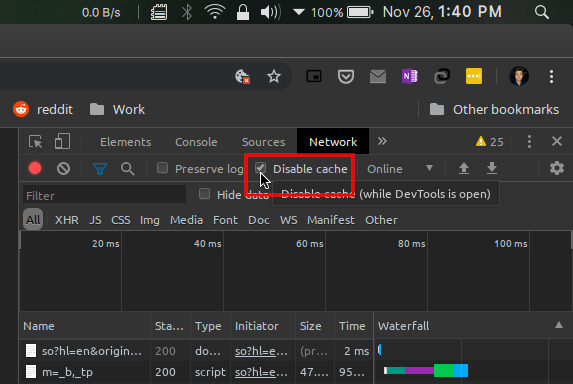Click the mail extension icon

tap(377, 77)
